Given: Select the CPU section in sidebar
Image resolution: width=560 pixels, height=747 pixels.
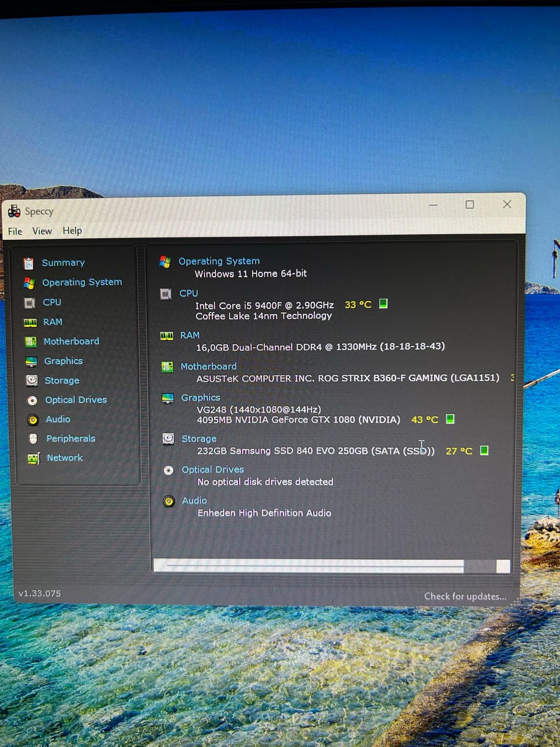Looking at the screenshot, I should (x=52, y=302).
